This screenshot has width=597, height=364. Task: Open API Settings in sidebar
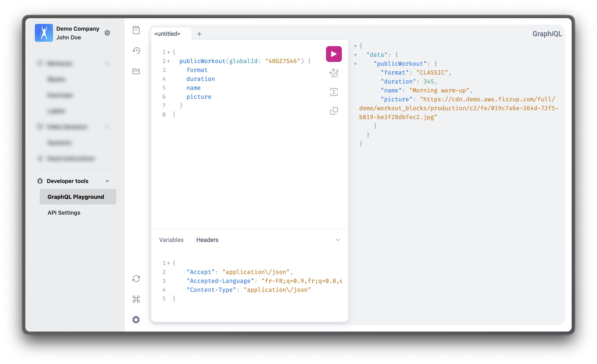coord(64,213)
